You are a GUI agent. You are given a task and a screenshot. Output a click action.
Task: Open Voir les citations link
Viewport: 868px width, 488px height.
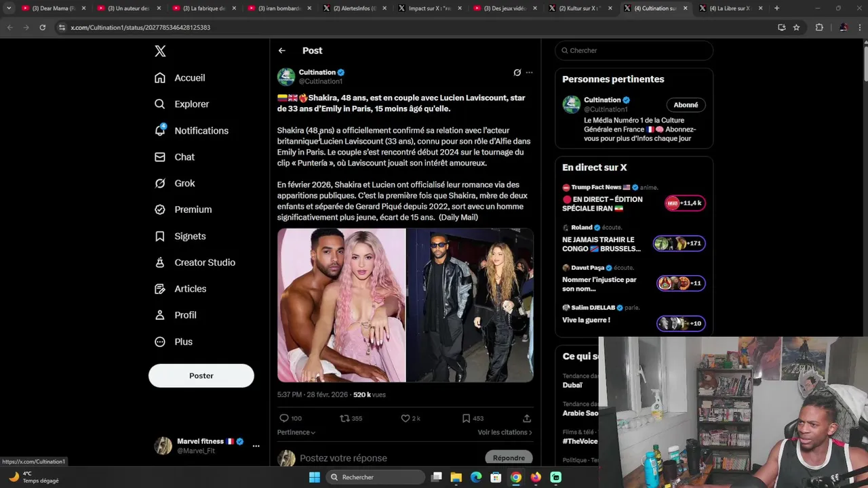(505, 432)
